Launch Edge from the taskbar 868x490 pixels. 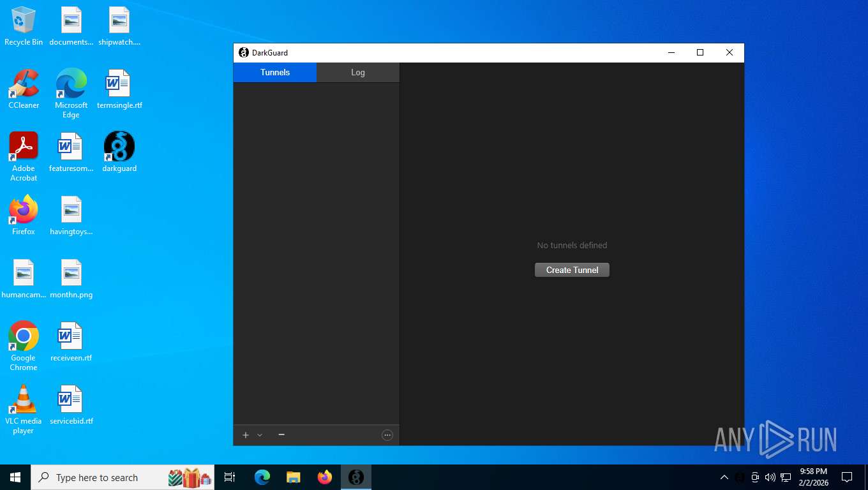coord(262,477)
